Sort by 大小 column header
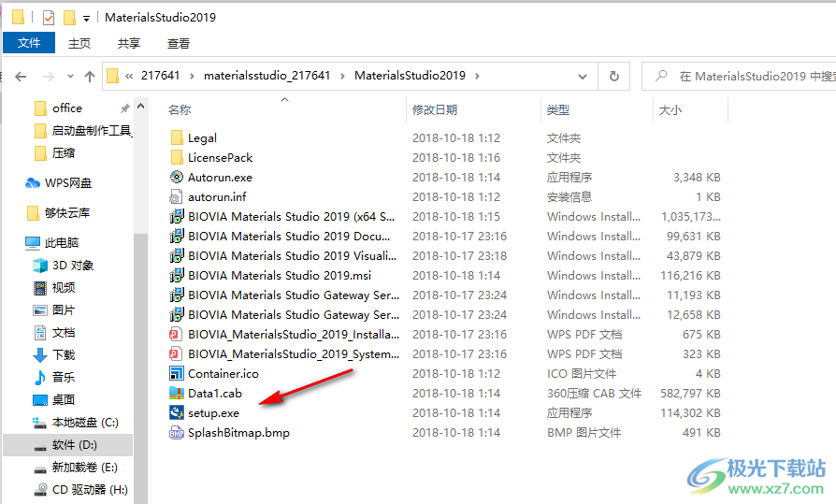836x504 pixels. (670, 109)
